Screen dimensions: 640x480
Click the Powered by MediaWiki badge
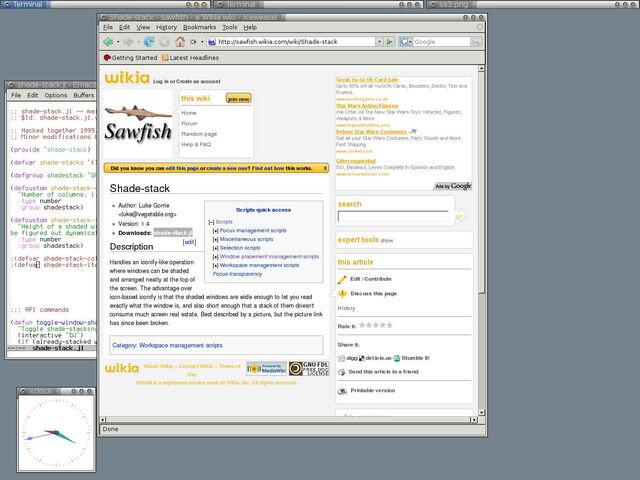(x=267, y=369)
